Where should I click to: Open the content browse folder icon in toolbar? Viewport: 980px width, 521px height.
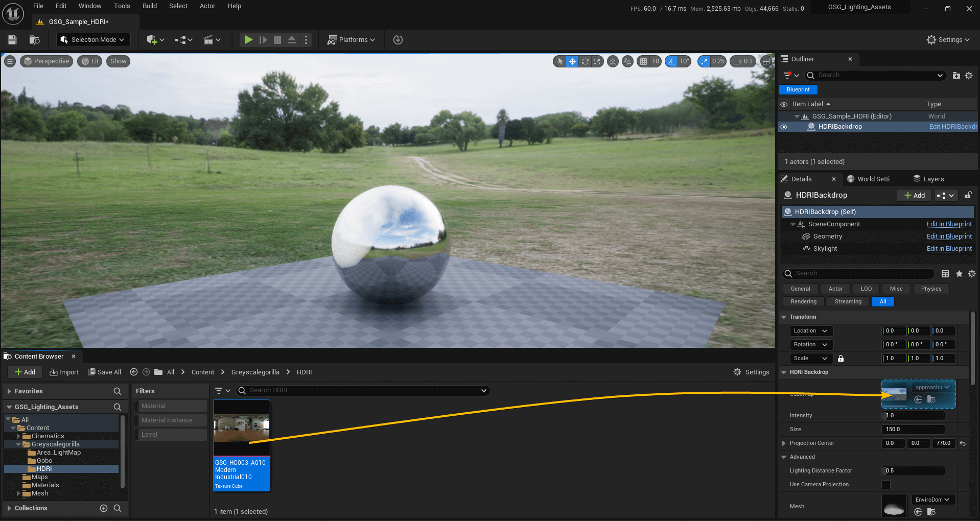35,40
